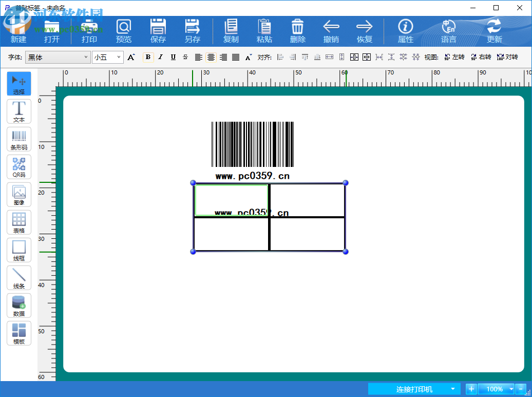Paste using the 粘贴 icon
Image resolution: width=532 pixels, height=397 pixels.
pyautogui.click(x=264, y=31)
